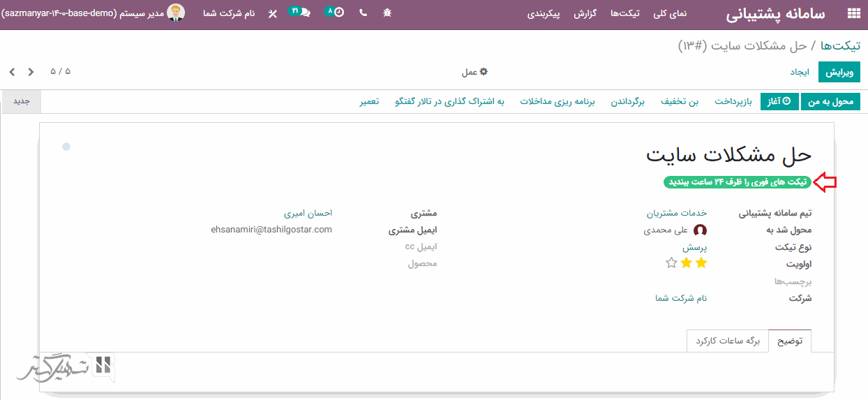Open the debug bug icon menu
The height and width of the screenshot is (400, 868).
pos(387,13)
